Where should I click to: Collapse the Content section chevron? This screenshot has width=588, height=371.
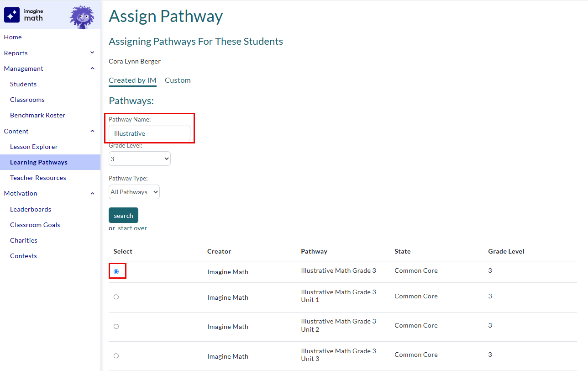point(92,131)
